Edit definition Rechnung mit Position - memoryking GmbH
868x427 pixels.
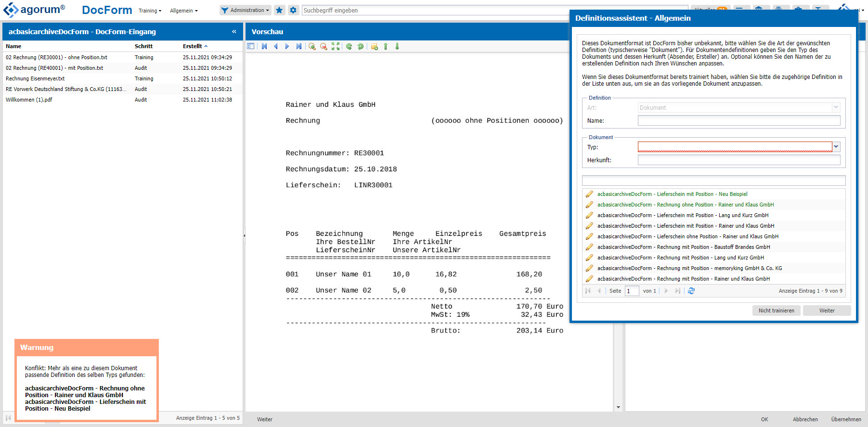(589, 268)
